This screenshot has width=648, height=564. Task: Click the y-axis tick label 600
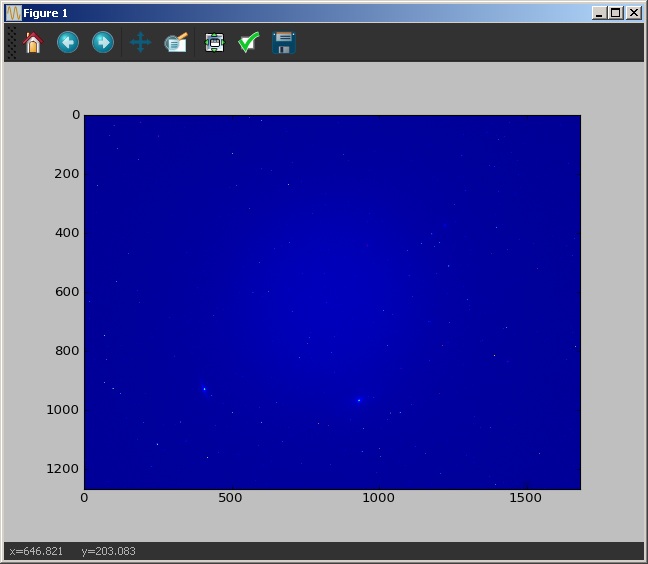[67, 292]
